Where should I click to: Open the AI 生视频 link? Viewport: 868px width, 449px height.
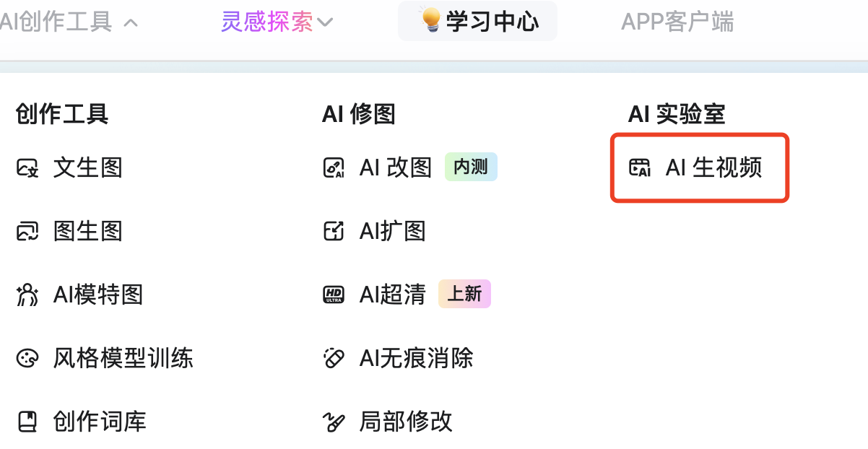[713, 168]
